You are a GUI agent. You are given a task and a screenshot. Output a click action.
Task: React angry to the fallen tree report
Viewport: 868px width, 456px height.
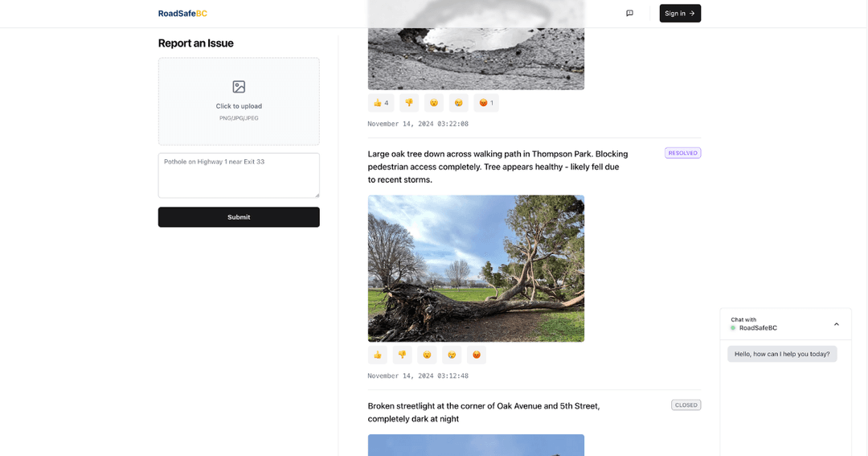477,355
